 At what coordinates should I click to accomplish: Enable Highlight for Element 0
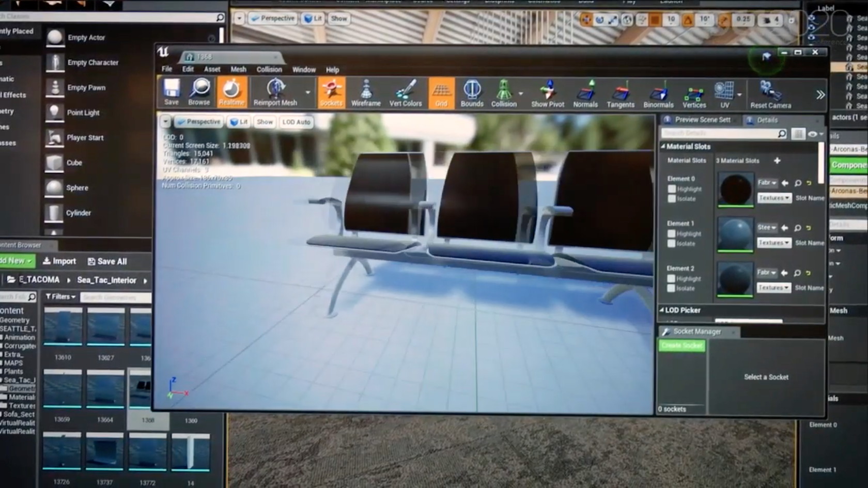pyautogui.click(x=672, y=189)
